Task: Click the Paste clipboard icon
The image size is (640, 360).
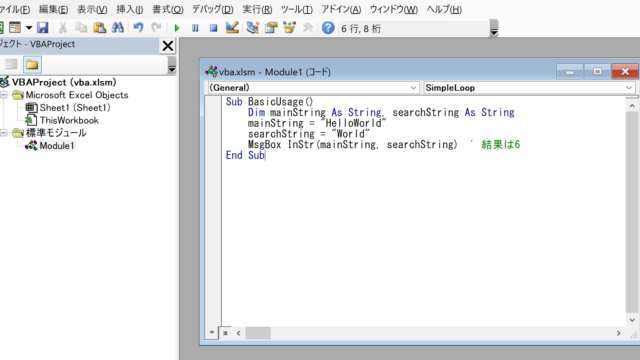Action: click(99, 28)
